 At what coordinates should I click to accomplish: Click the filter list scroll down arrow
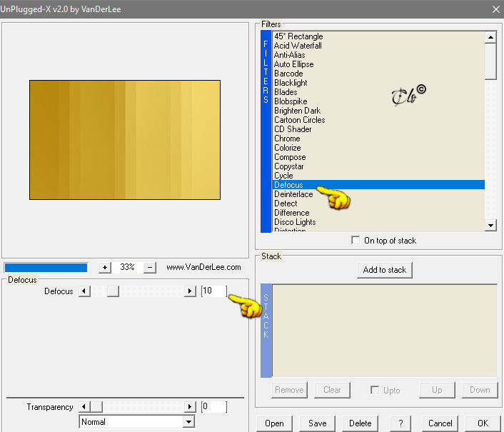coord(490,226)
